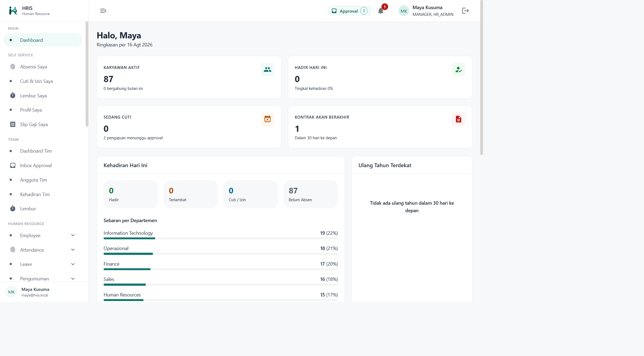Open Inbox Approval in sidebar
Screen dimensions: 644x356
[43, 166]
